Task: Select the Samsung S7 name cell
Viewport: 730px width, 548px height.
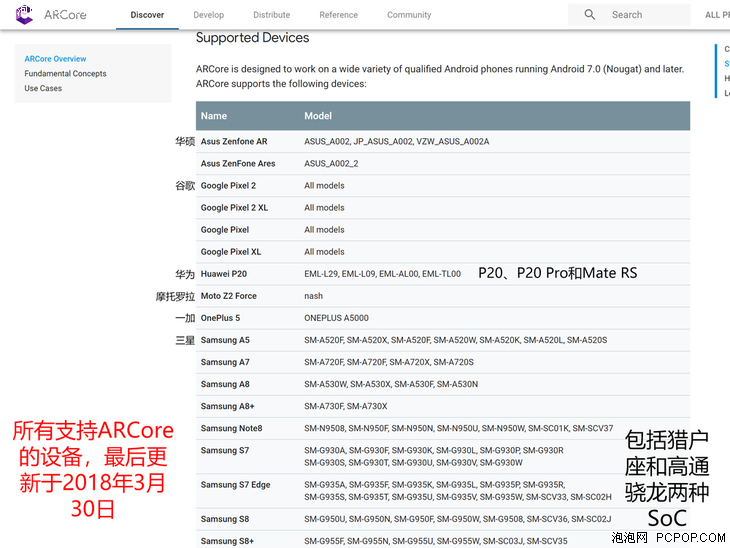Action: click(224, 450)
